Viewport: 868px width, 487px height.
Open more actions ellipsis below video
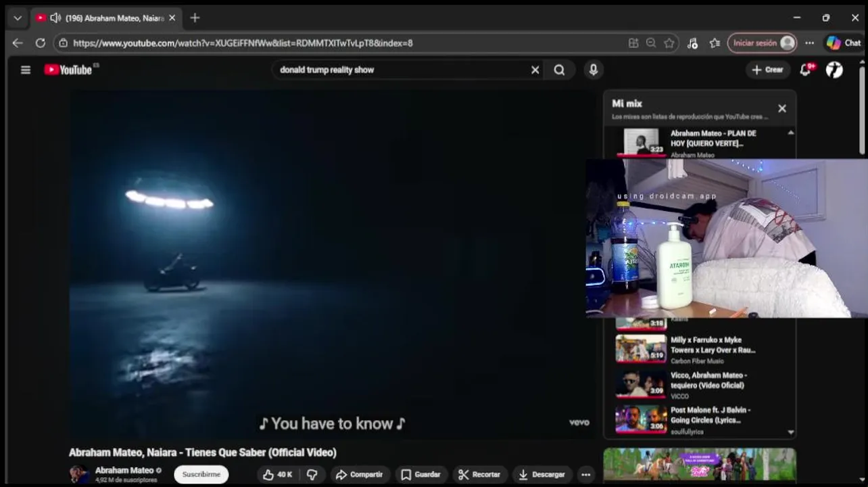pos(586,475)
